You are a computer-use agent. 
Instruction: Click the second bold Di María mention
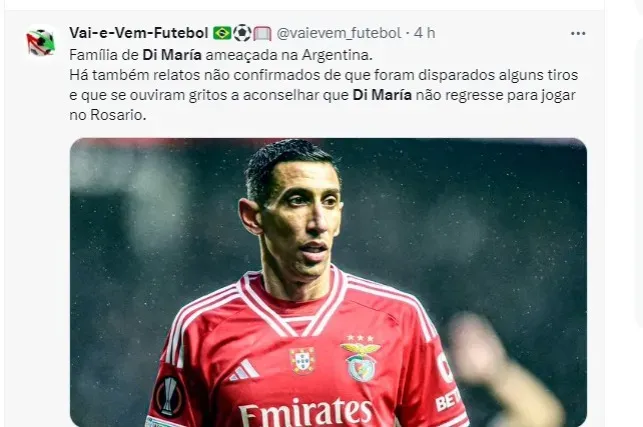pos(382,95)
